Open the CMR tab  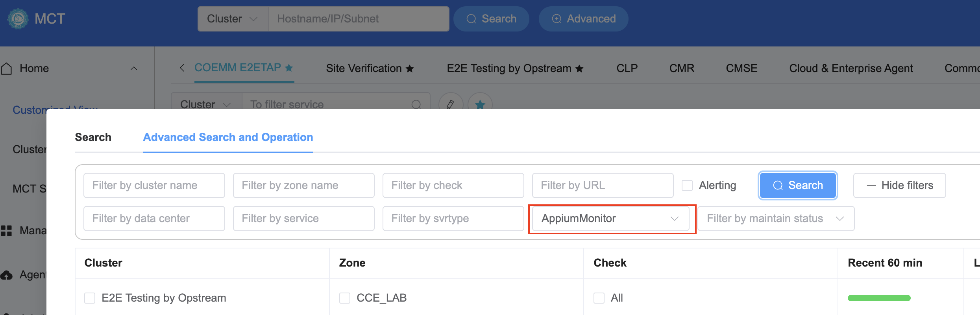pyautogui.click(x=682, y=69)
